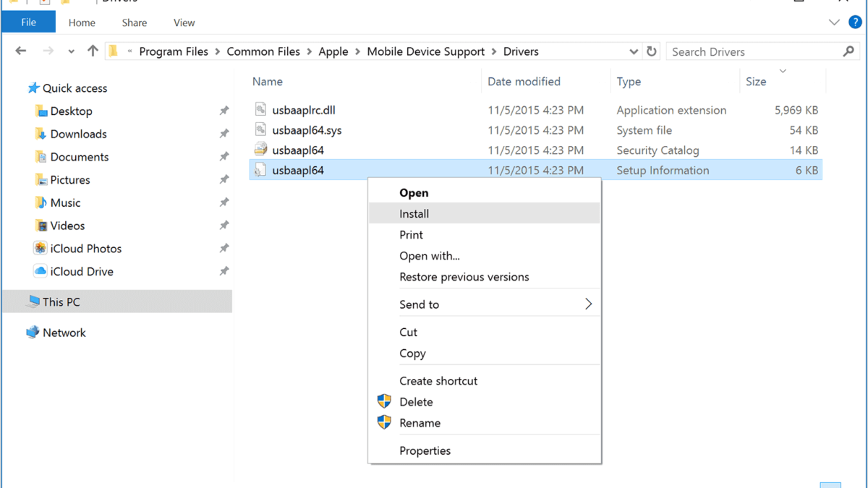Click the blue File tab
Screen dimensions: 868x488
pos(28,22)
